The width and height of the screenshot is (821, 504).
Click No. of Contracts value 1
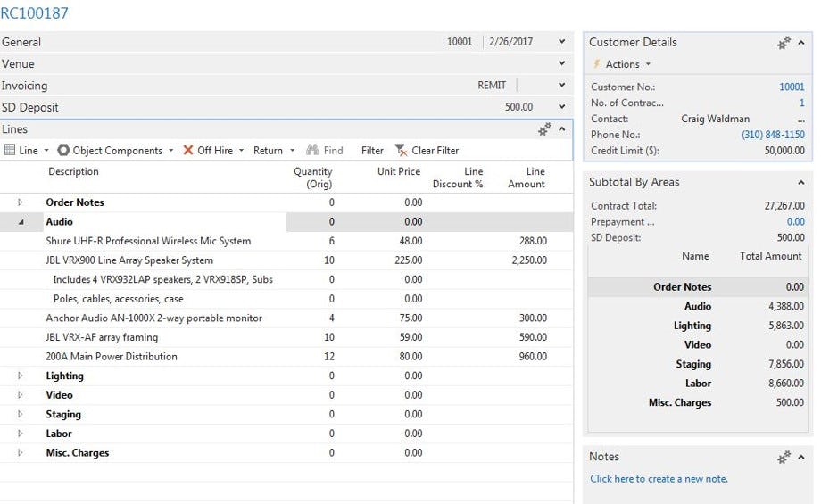click(801, 103)
